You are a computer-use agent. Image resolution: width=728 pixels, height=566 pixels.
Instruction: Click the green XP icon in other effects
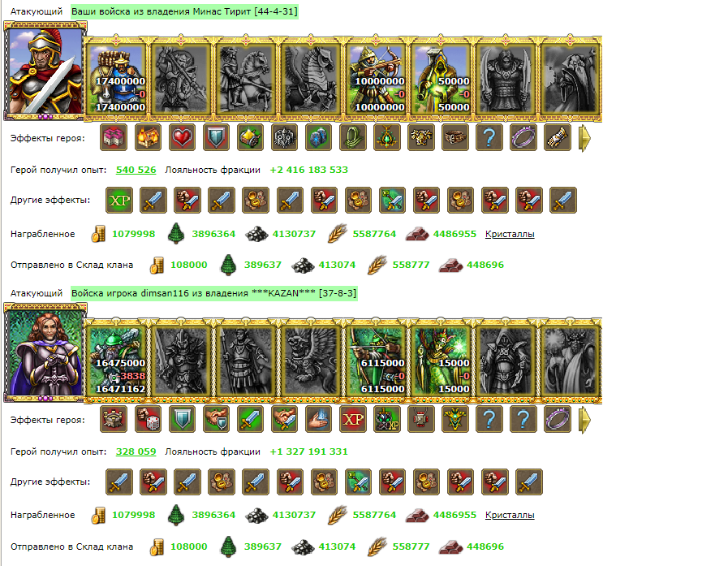pos(119,201)
